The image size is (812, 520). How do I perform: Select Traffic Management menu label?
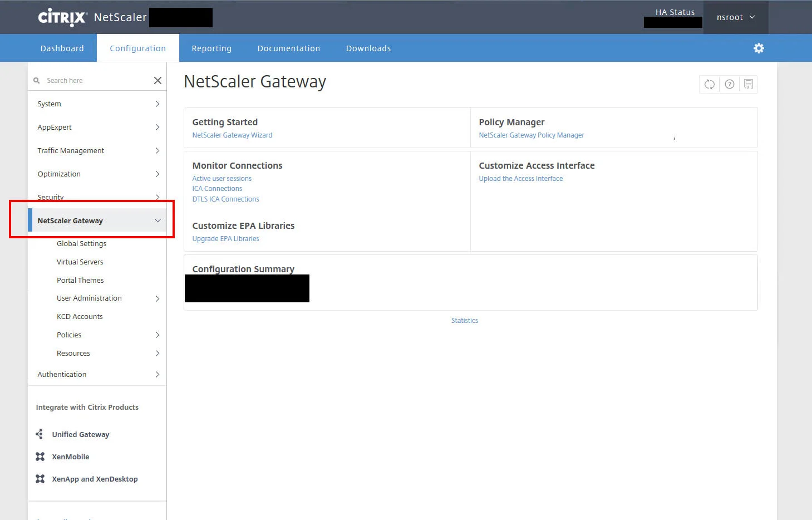pyautogui.click(x=71, y=151)
